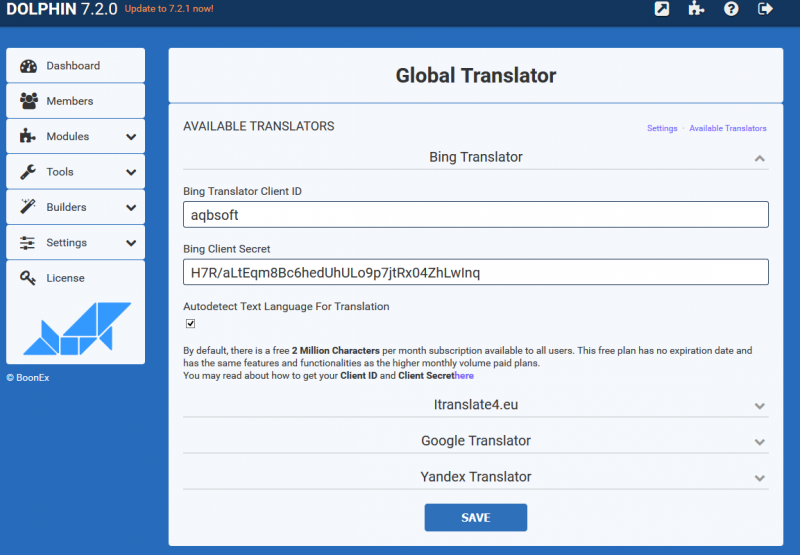Expand the Settings sidebar menu chevron
Viewport: 800px width, 555px height.
[x=131, y=243]
